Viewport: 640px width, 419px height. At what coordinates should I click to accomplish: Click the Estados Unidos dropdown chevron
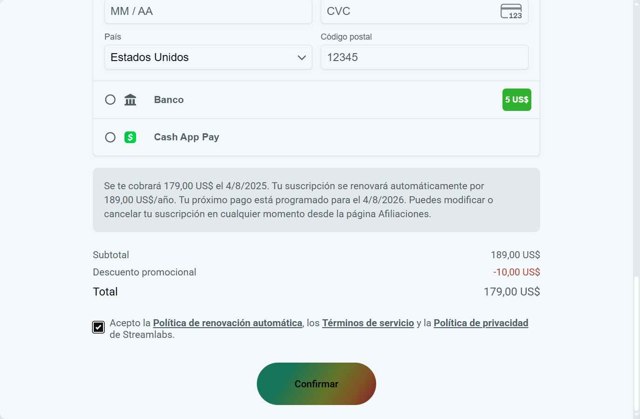(303, 57)
